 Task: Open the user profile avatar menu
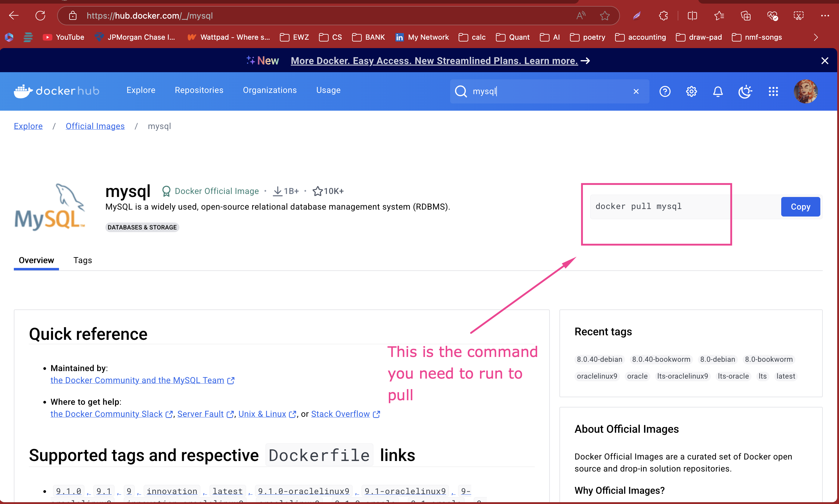(x=805, y=91)
